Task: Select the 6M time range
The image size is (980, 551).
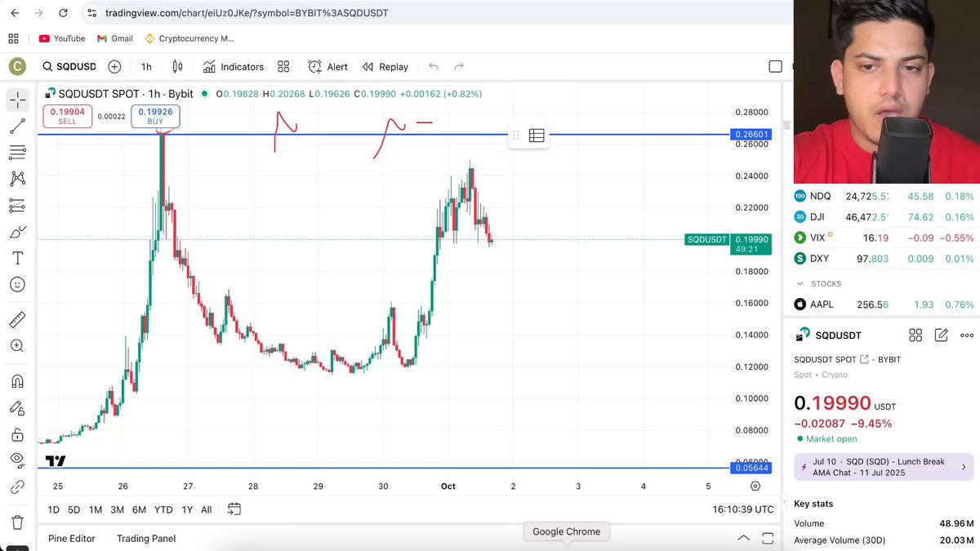Action: (x=139, y=509)
